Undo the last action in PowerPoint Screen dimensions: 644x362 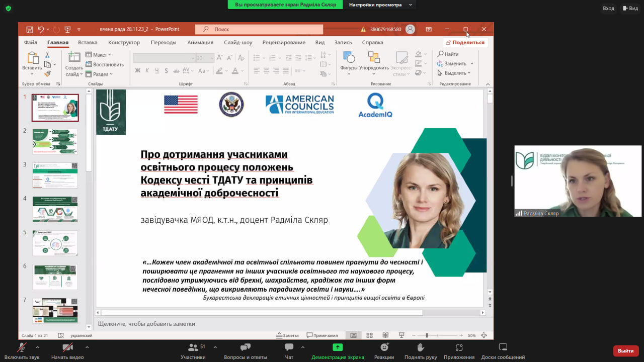[x=41, y=30]
